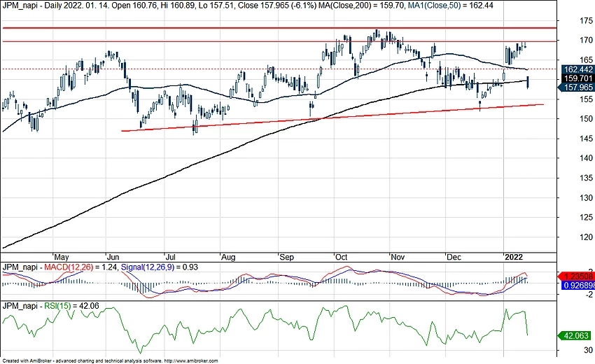The image size is (595, 364).
Task: Click the 130 price axis tick
Action: tap(586, 198)
